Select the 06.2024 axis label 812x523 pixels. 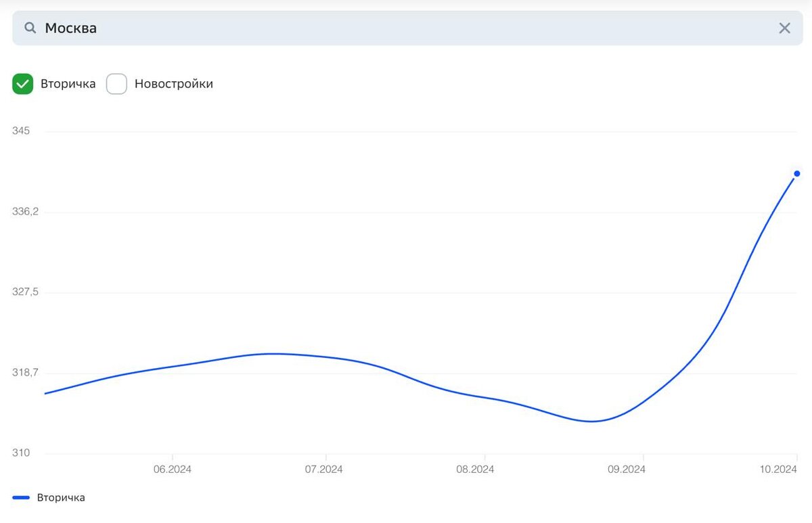tap(173, 470)
